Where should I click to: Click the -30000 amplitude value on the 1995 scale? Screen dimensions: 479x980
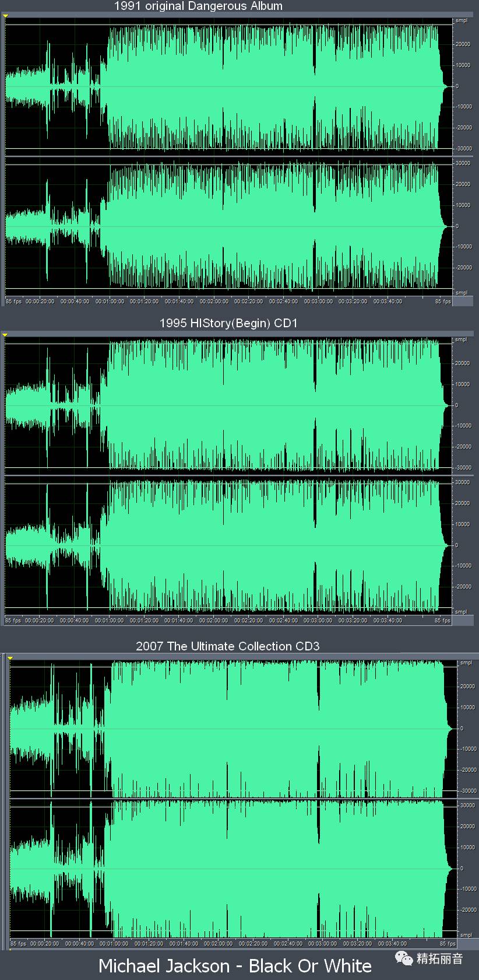464,468
